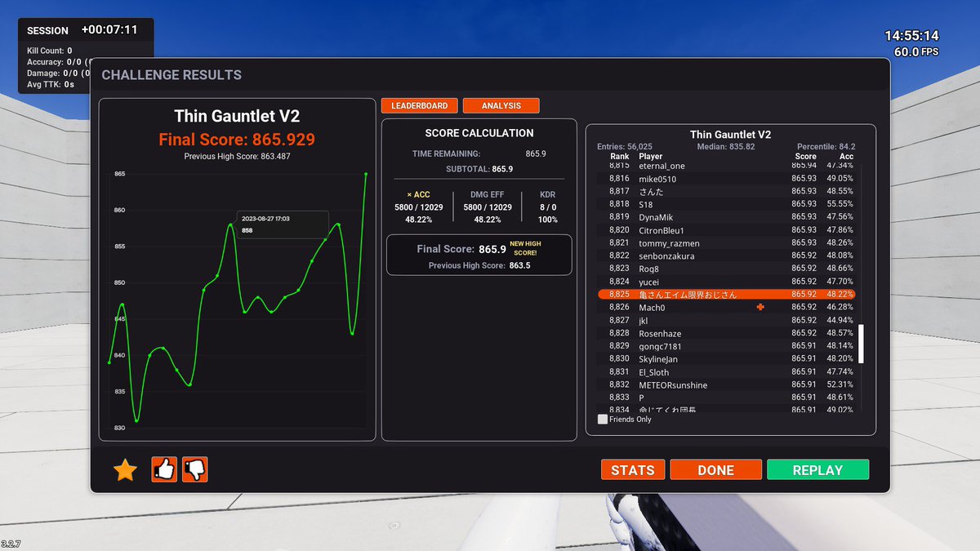Click the Player column header
The image size is (980, 551).
[x=651, y=156]
